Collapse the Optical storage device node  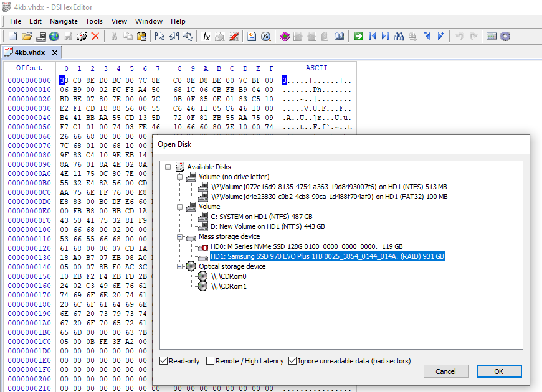point(180,267)
